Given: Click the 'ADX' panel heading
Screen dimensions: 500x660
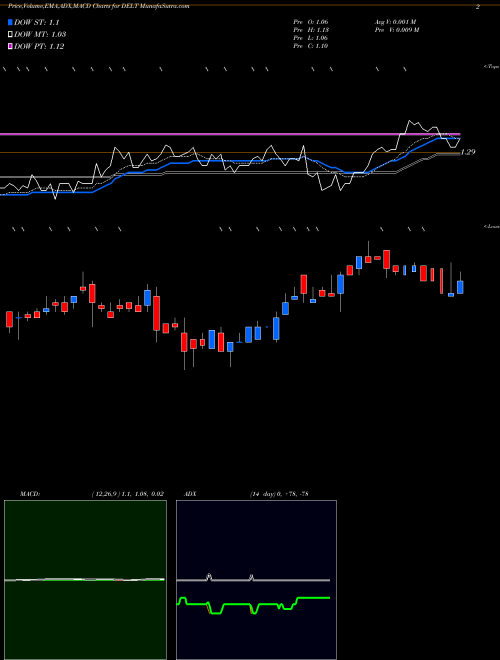Looking at the screenshot, I should [x=190, y=494].
